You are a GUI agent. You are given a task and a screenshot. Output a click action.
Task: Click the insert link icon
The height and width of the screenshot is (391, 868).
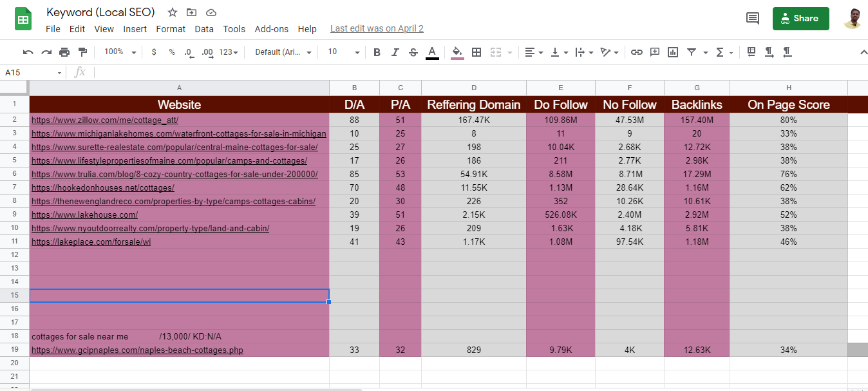coord(637,52)
